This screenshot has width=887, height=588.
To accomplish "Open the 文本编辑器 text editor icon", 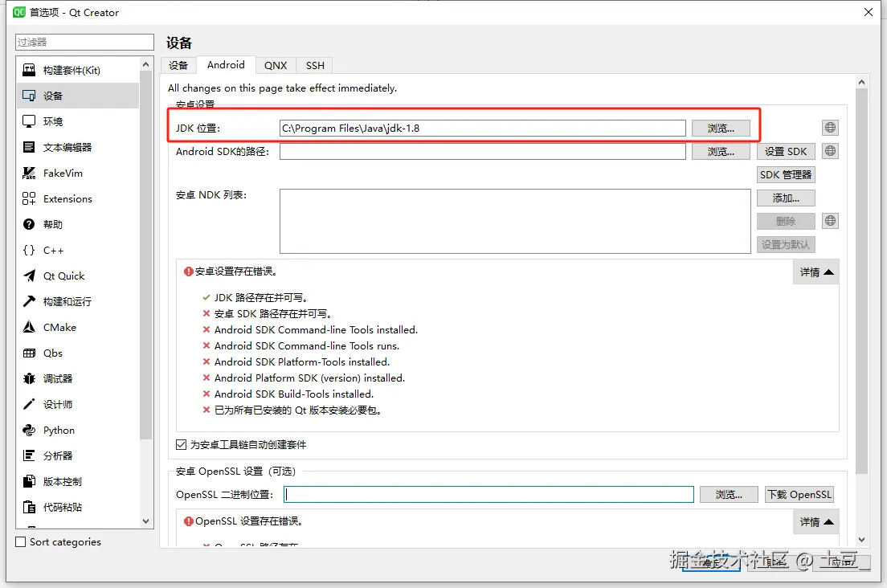I will pos(29,147).
